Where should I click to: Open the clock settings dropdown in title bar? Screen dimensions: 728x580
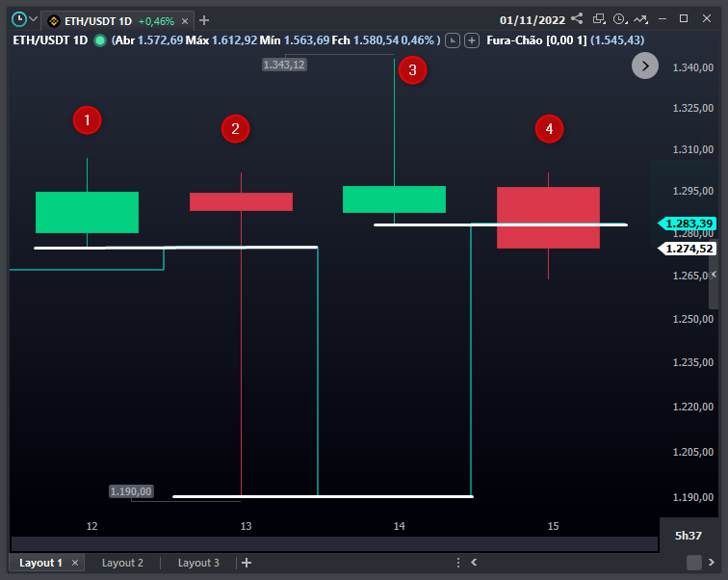click(x=620, y=18)
